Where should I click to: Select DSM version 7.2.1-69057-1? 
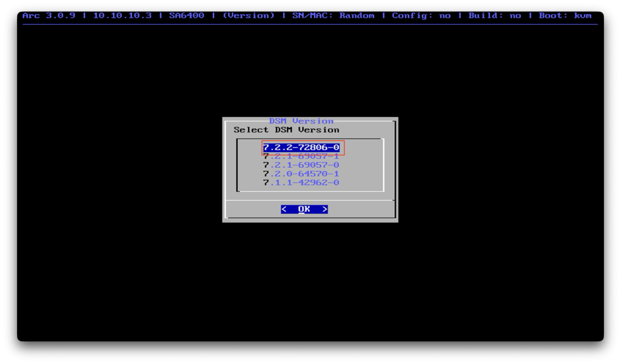point(301,156)
